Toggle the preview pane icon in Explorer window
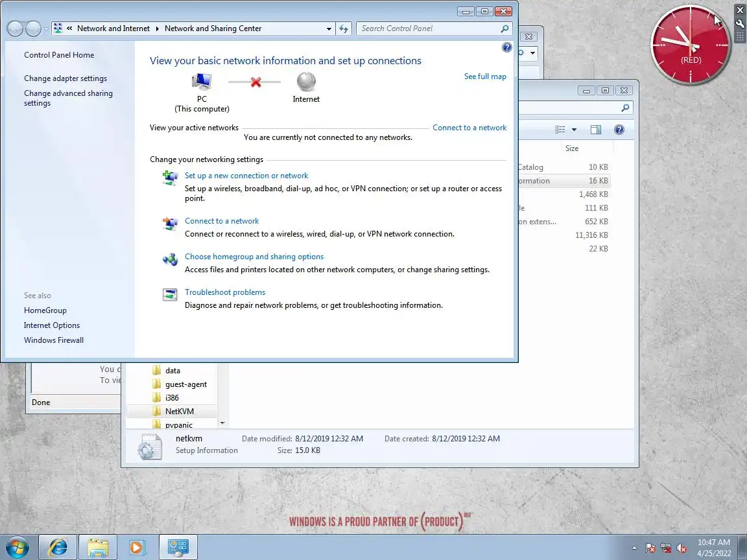This screenshot has height=560, width=747. click(595, 130)
